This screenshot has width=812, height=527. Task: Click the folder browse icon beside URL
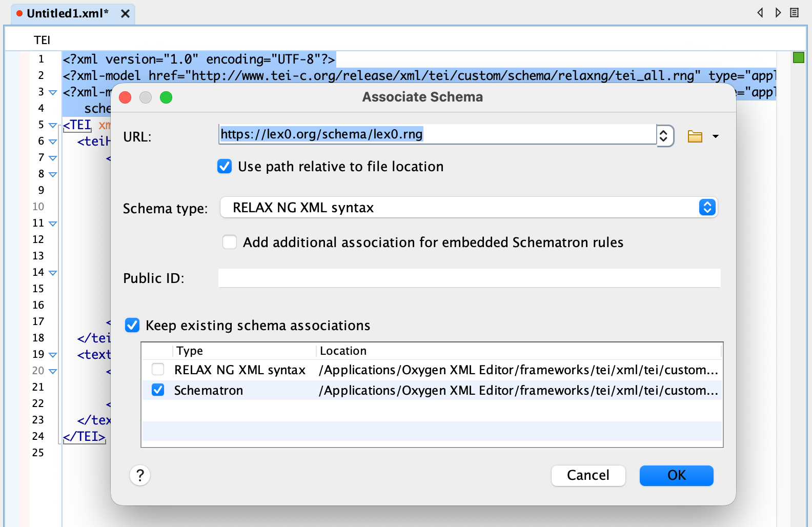(x=695, y=136)
